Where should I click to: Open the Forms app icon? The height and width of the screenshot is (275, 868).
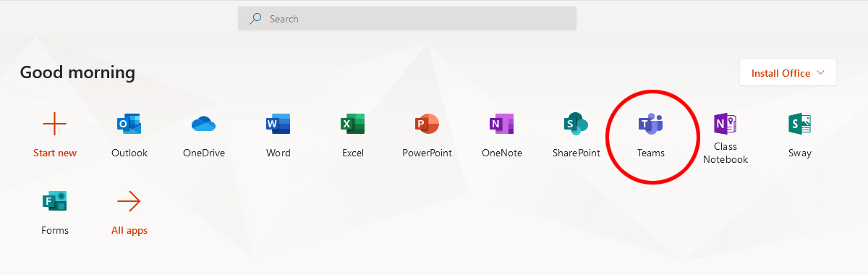tap(55, 201)
